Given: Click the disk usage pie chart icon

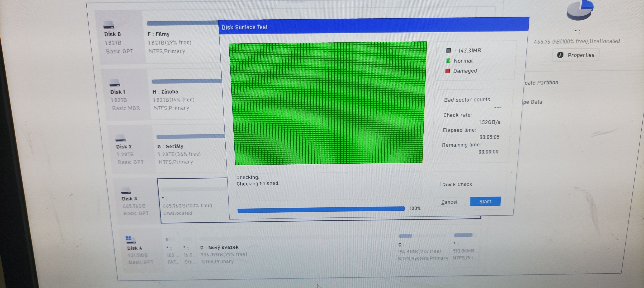Looking at the screenshot, I should click(x=579, y=10).
